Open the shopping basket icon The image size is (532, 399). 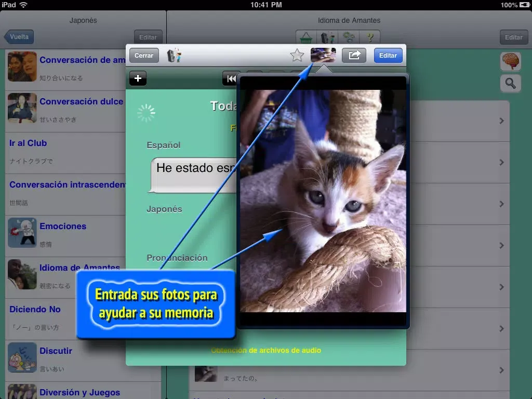tap(306, 37)
